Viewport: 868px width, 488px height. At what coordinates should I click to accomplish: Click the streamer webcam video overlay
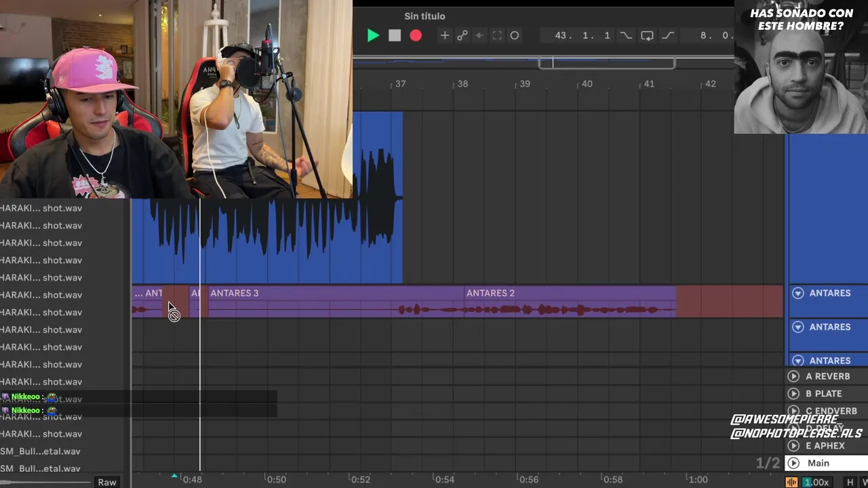coord(176,99)
